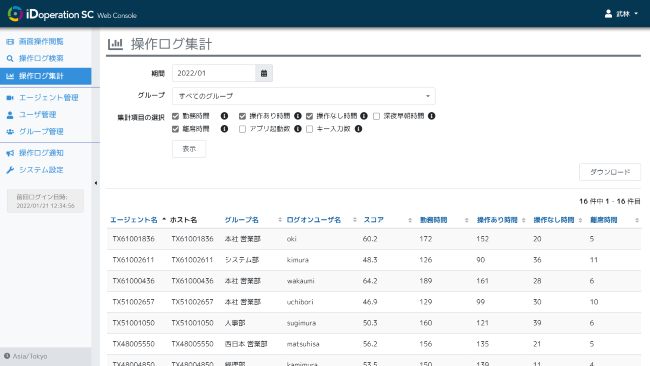The width and height of the screenshot is (650, 366).
Task: Click group cell 人事部
Action: (x=235, y=323)
